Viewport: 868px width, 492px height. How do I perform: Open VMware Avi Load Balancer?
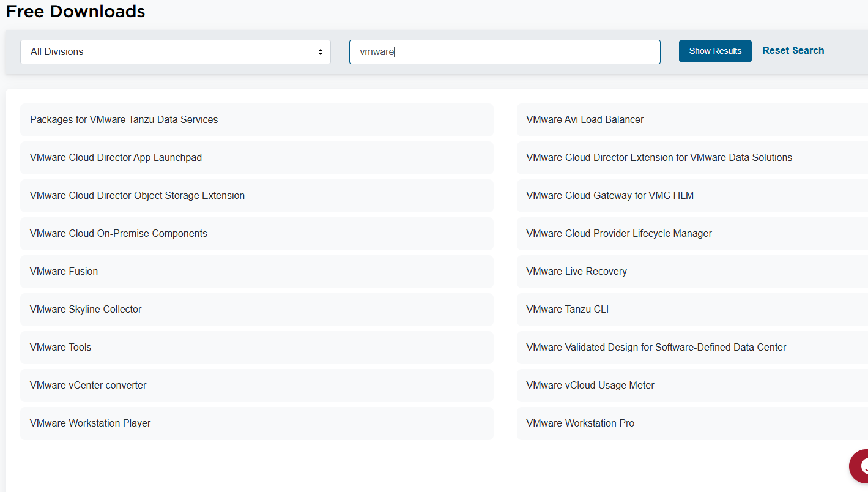(692, 120)
